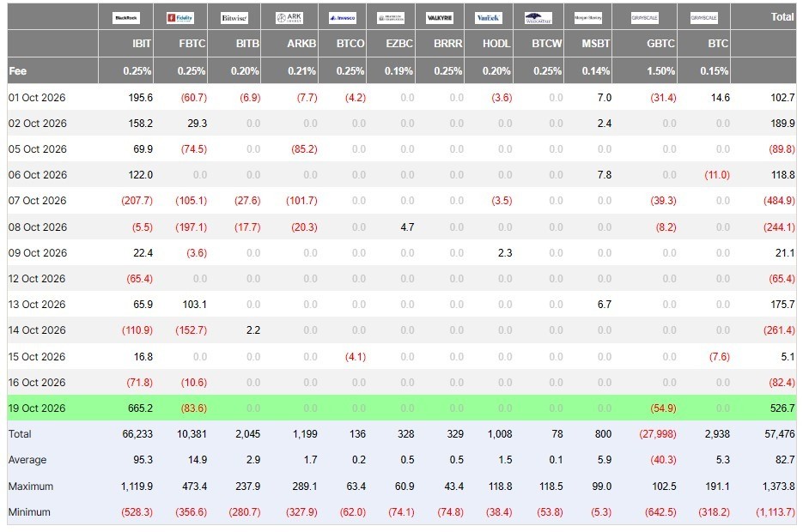The image size is (803, 532).
Task: Click the Total column header
Action: click(782, 17)
